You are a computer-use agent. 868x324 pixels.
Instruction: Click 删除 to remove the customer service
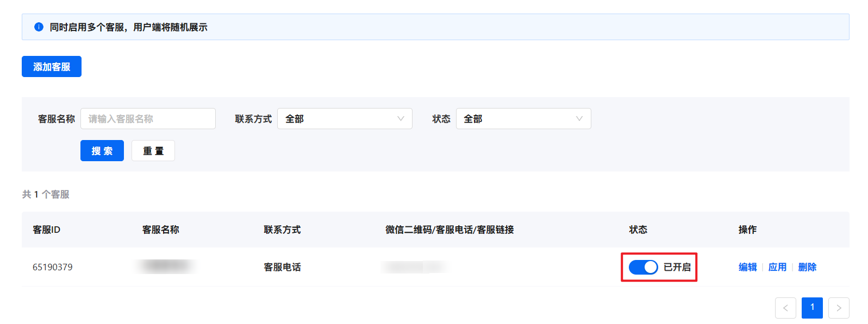(807, 267)
